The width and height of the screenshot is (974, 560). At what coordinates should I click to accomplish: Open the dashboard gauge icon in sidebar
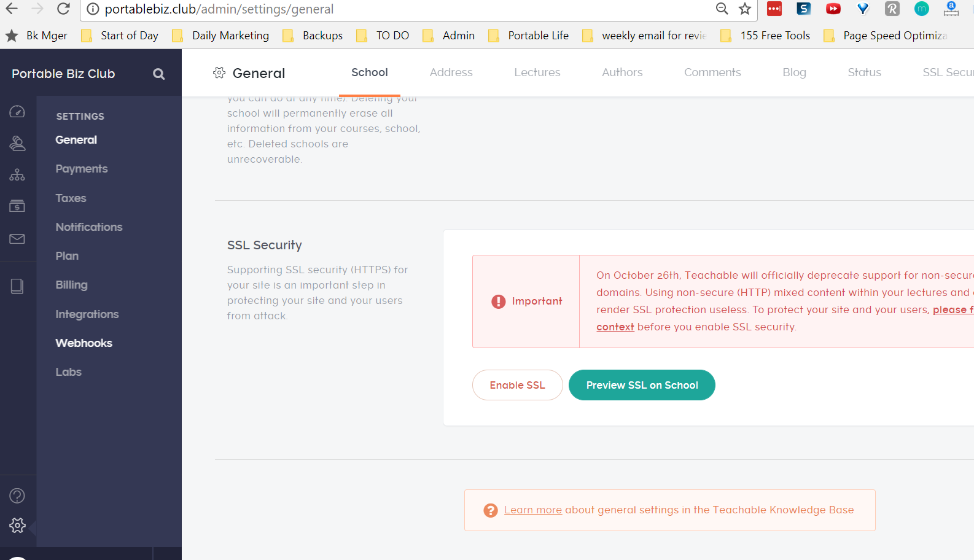click(x=17, y=111)
